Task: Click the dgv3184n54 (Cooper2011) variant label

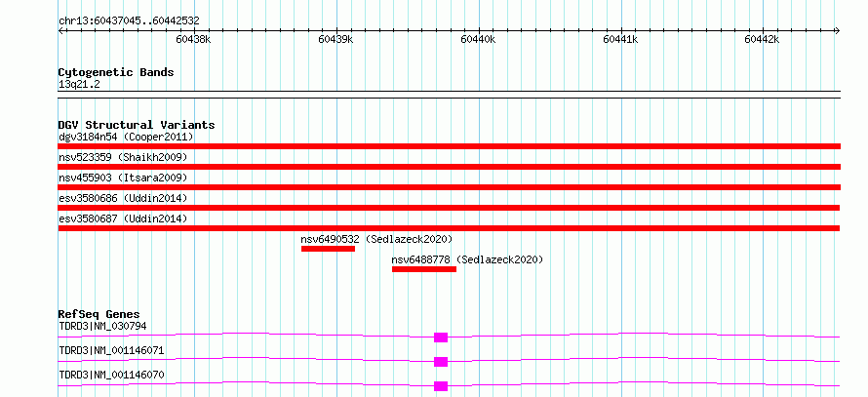Action: click(126, 137)
